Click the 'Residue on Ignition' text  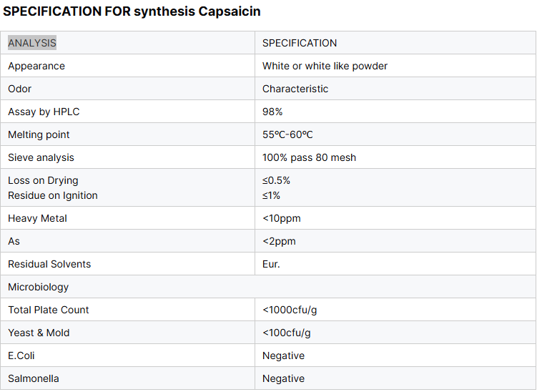pos(53,195)
